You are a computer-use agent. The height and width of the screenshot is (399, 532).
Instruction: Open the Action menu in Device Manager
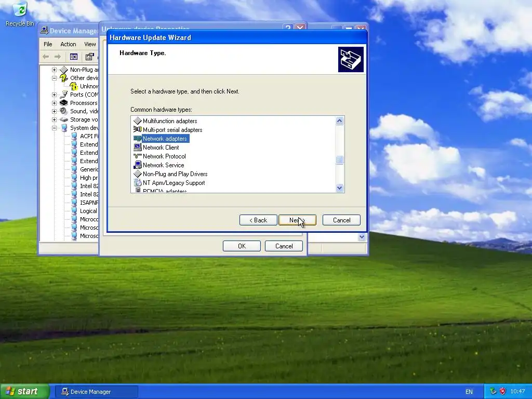68,44
